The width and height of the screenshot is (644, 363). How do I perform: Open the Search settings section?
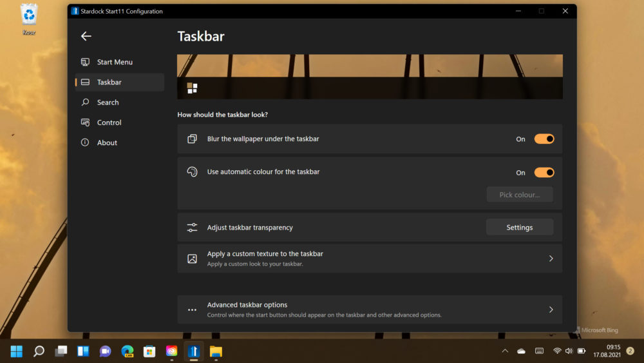click(120, 103)
